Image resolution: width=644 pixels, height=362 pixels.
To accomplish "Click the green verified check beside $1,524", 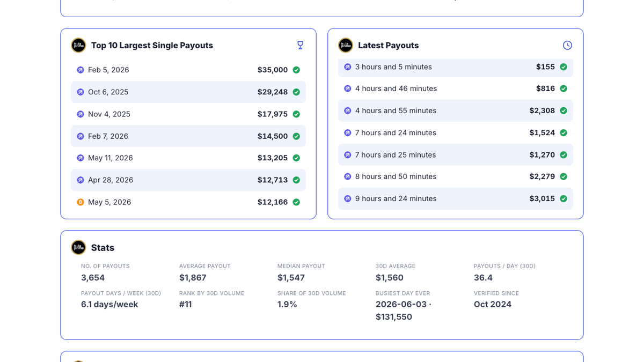I will [x=563, y=132].
